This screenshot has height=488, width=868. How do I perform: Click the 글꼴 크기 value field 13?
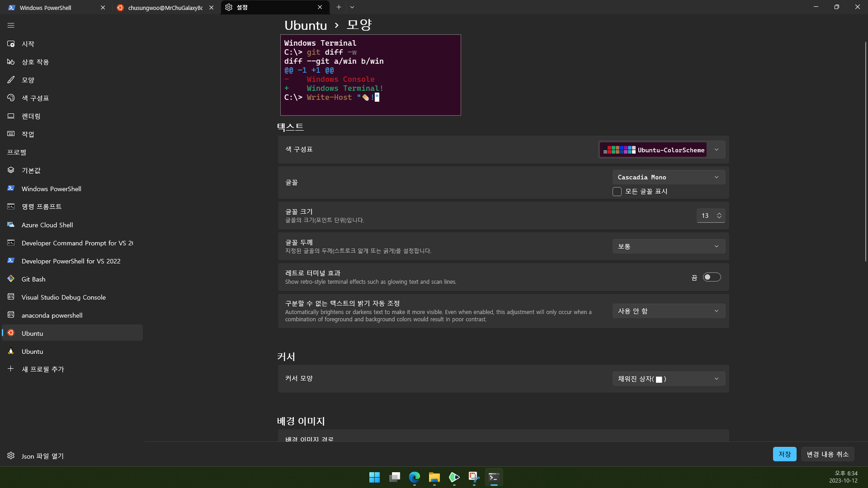pos(705,216)
